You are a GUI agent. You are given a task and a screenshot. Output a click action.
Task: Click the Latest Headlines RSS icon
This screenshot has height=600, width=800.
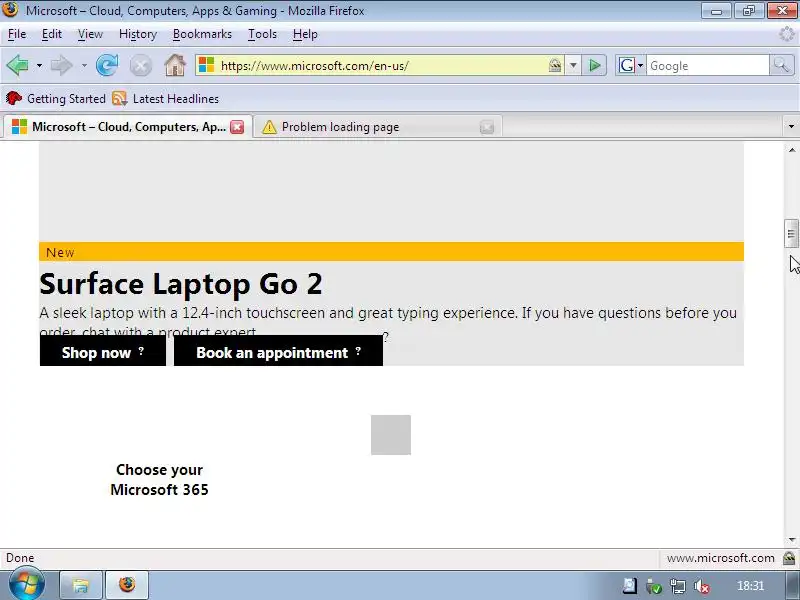119,98
